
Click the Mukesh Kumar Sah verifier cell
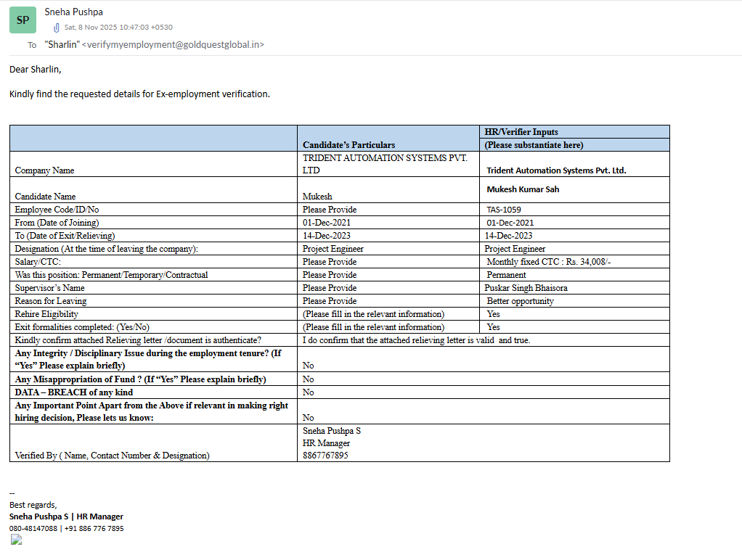523,189
